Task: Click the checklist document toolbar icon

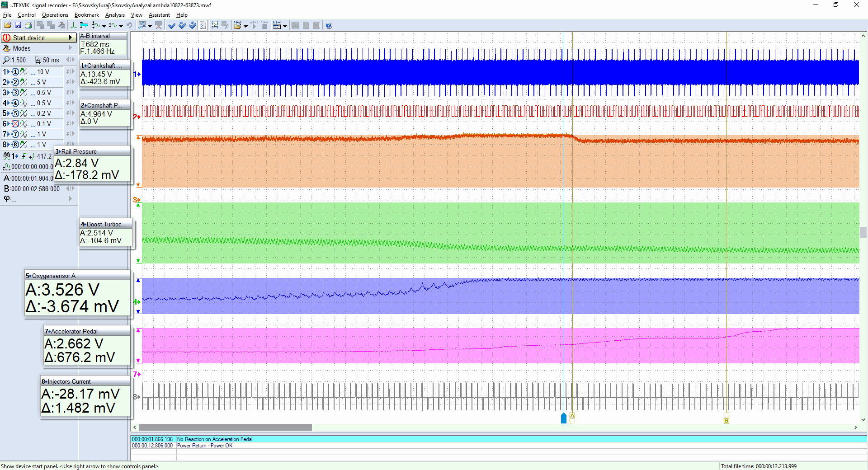Action: click(x=203, y=26)
